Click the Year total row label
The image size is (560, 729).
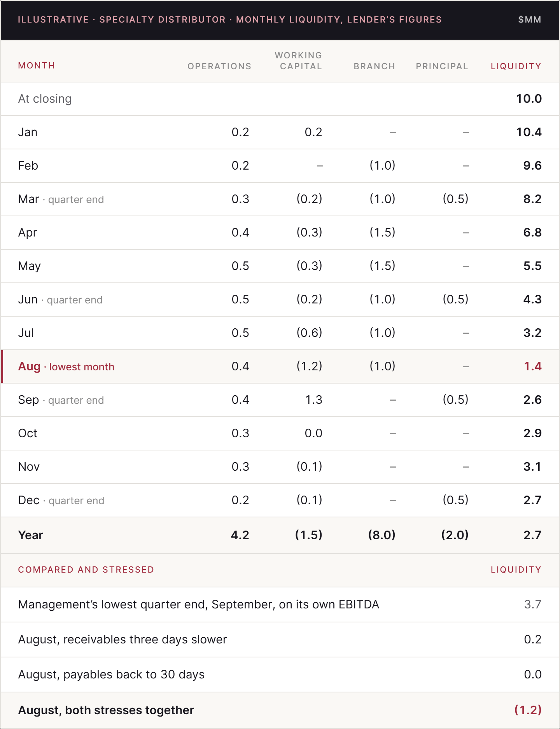[x=30, y=535]
